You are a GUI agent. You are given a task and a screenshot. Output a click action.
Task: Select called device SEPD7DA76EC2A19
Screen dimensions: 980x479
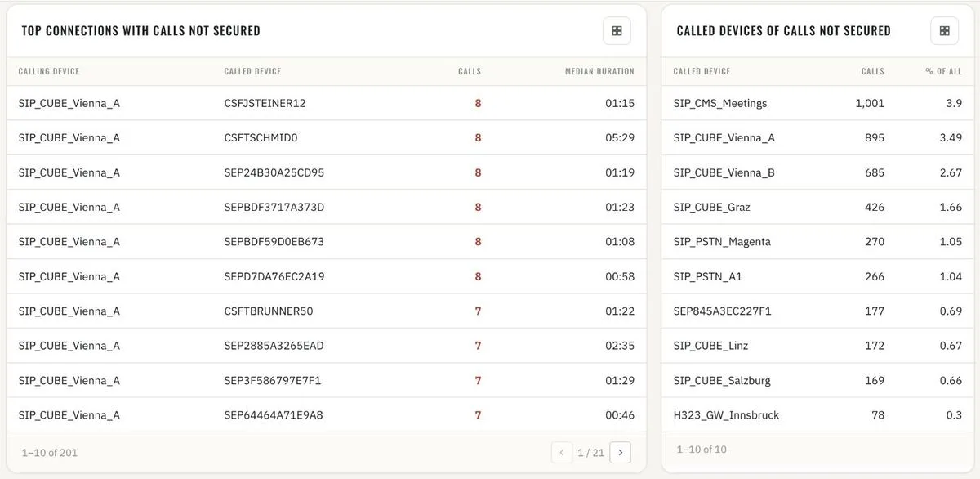(274, 276)
